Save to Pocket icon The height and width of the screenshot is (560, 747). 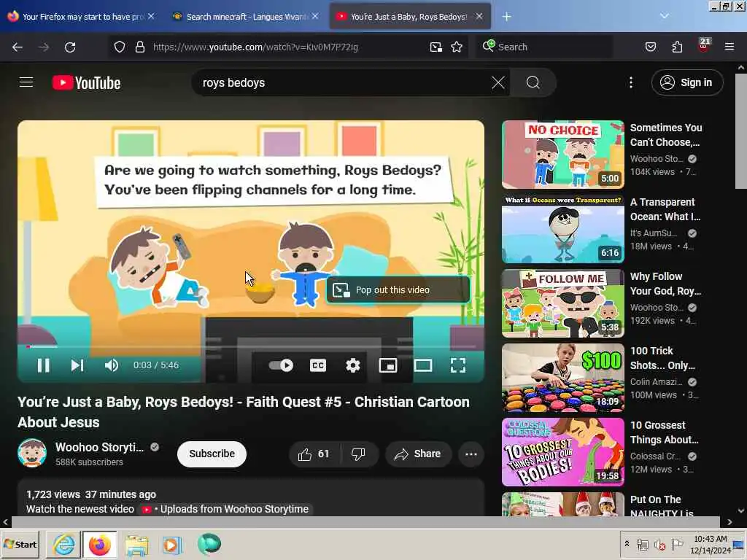pyautogui.click(x=650, y=47)
